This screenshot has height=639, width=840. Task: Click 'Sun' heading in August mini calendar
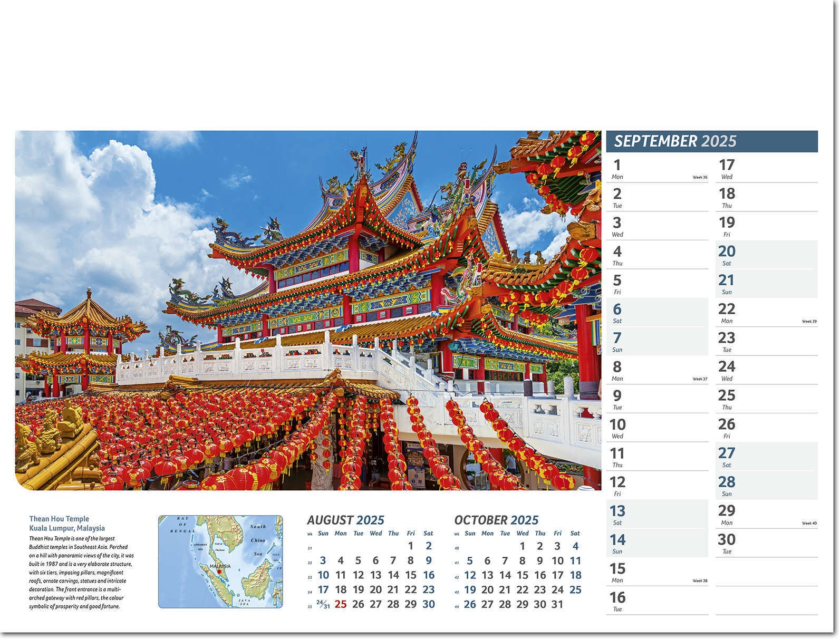(x=323, y=534)
